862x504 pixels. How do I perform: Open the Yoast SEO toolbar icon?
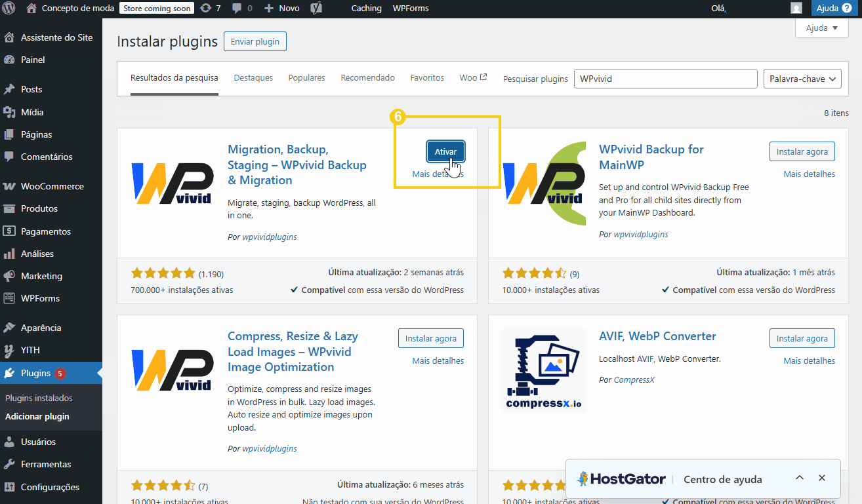click(316, 8)
